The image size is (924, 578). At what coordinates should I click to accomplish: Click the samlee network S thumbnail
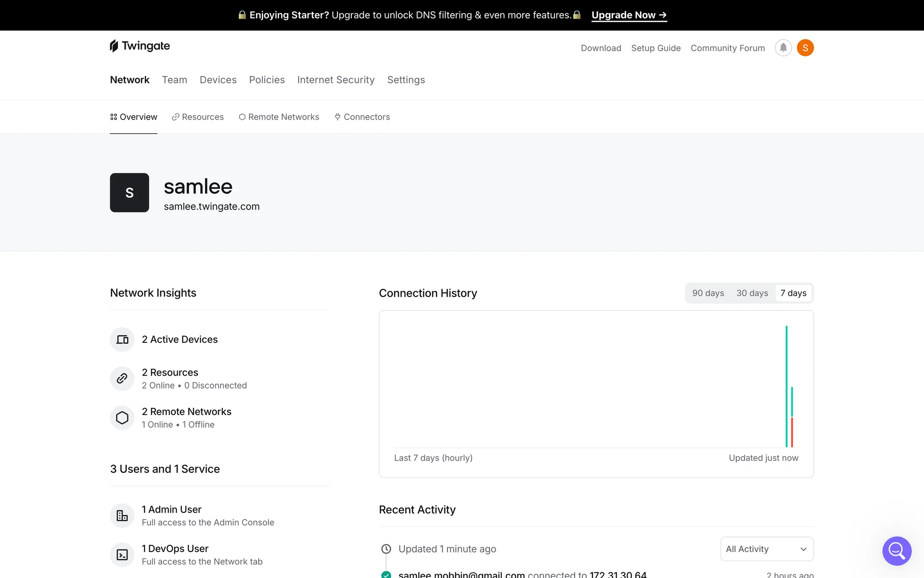pyautogui.click(x=129, y=193)
